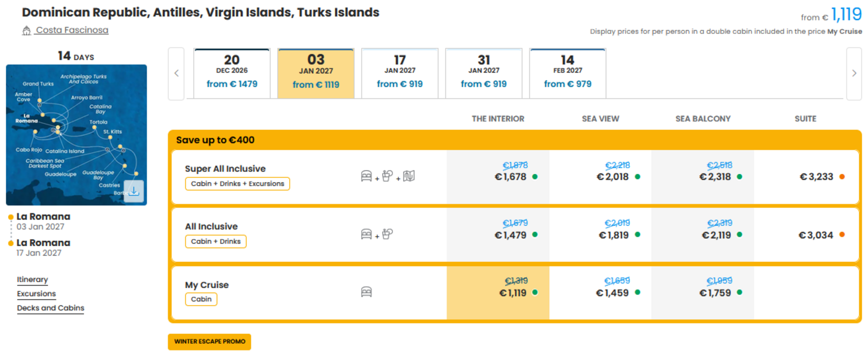Download the itinerary map image
Viewport: 868px width, 351px height.
point(134,191)
